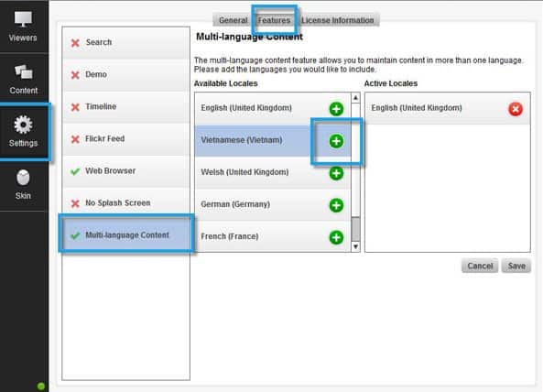
Task: Click the locale list scroll up arrow
Action: point(355,98)
